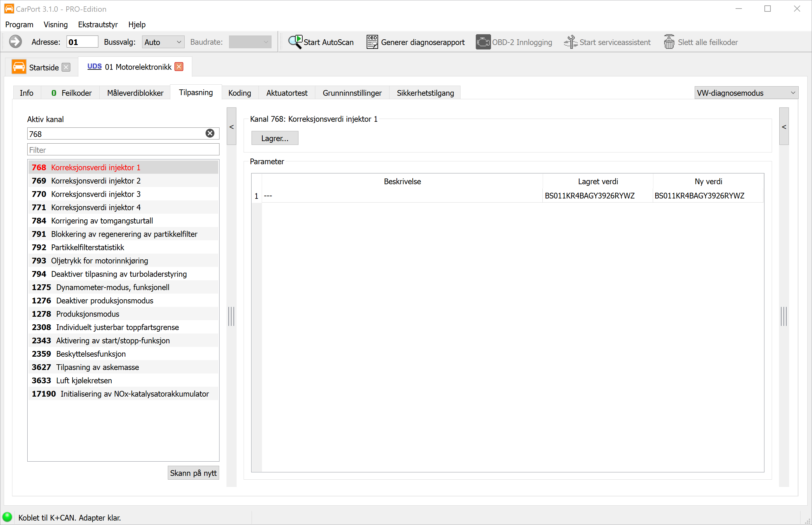This screenshot has height=525, width=812.
Task: Select channel 770 Korreksjonsverdi injektor 3
Action: click(123, 194)
